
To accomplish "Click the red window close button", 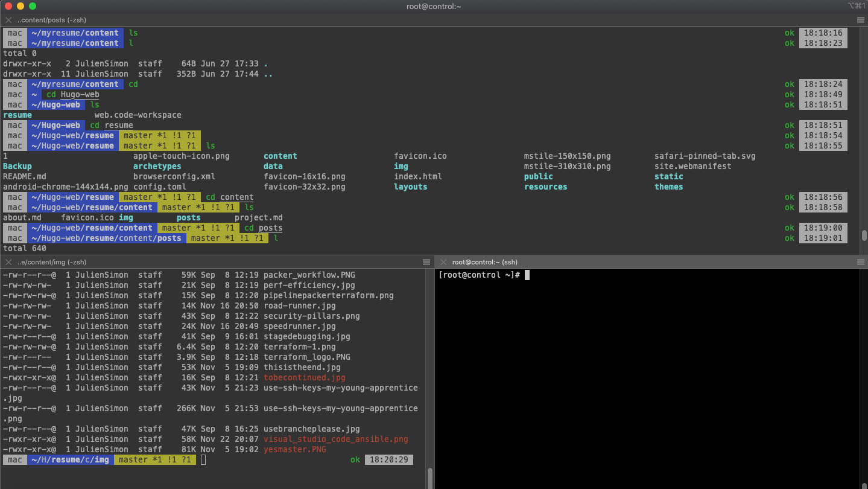I will pos(8,6).
